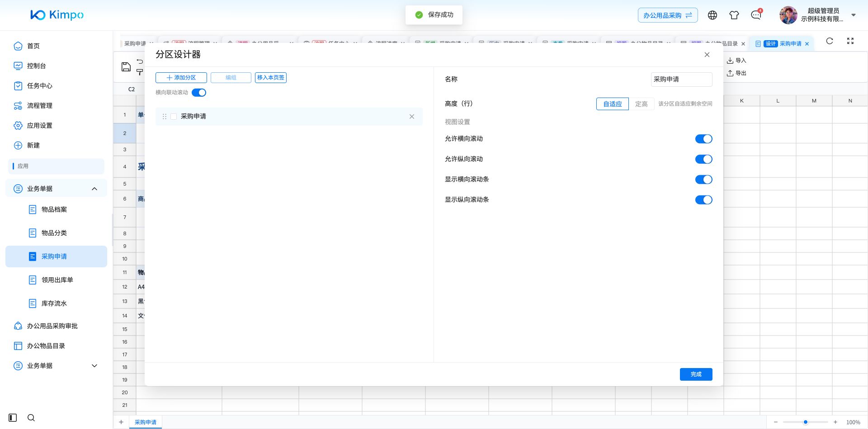Open the user account dropdown arrow
868x429 pixels.
tap(854, 15)
